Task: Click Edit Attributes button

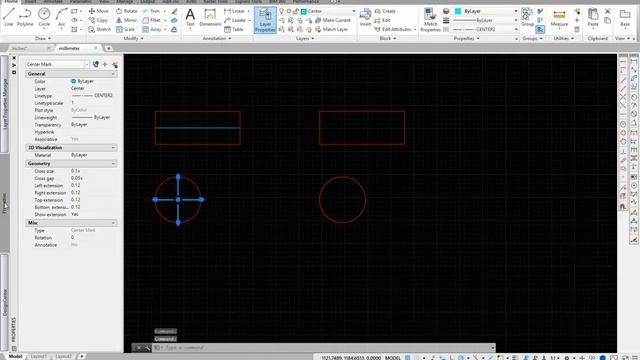Action: 394,29
